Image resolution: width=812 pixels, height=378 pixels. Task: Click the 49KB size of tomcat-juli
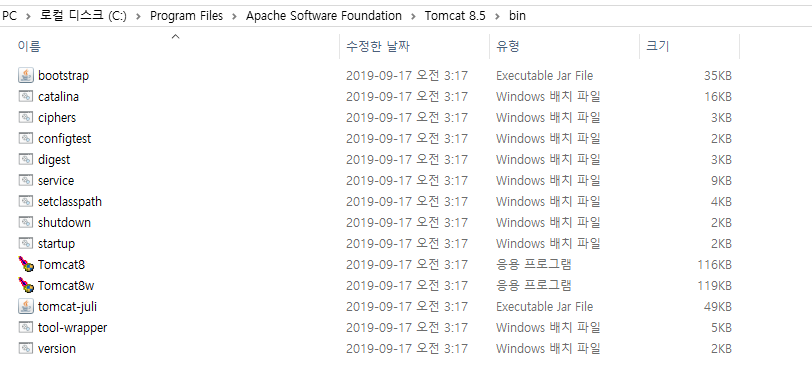(x=717, y=307)
